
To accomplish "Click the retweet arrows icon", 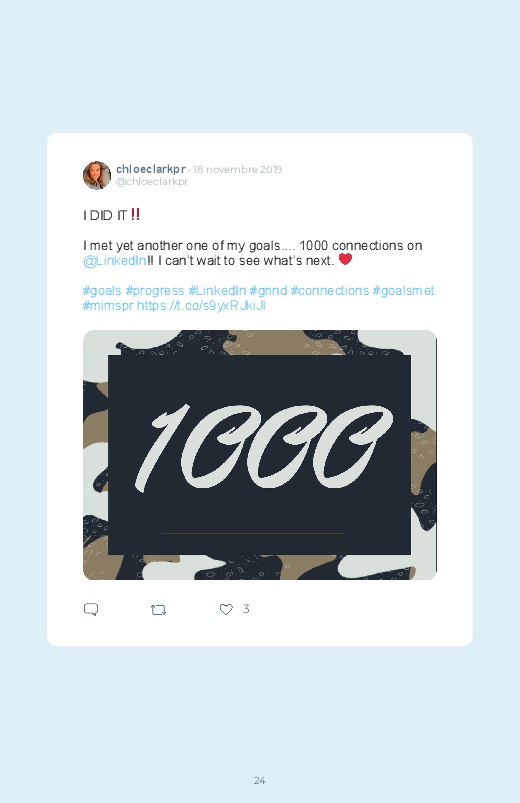I will (158, 609).
